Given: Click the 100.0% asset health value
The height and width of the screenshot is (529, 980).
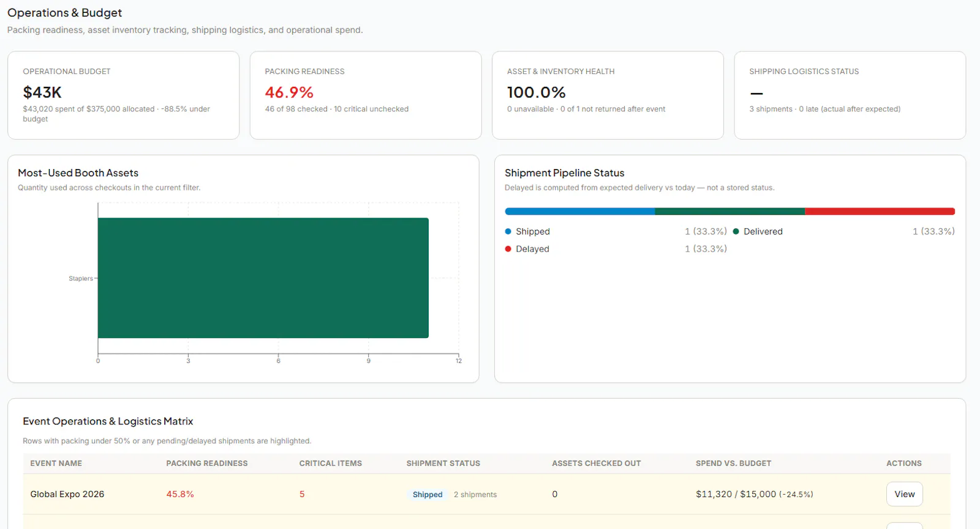Looking at the screenshot, I should coord(537,92).
